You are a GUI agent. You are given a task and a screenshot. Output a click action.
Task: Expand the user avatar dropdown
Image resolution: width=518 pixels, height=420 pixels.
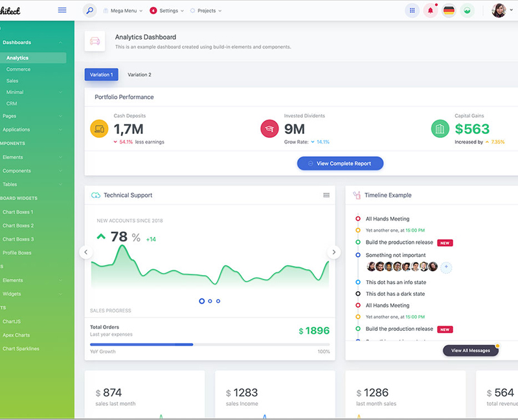click(x=502, y=11)
